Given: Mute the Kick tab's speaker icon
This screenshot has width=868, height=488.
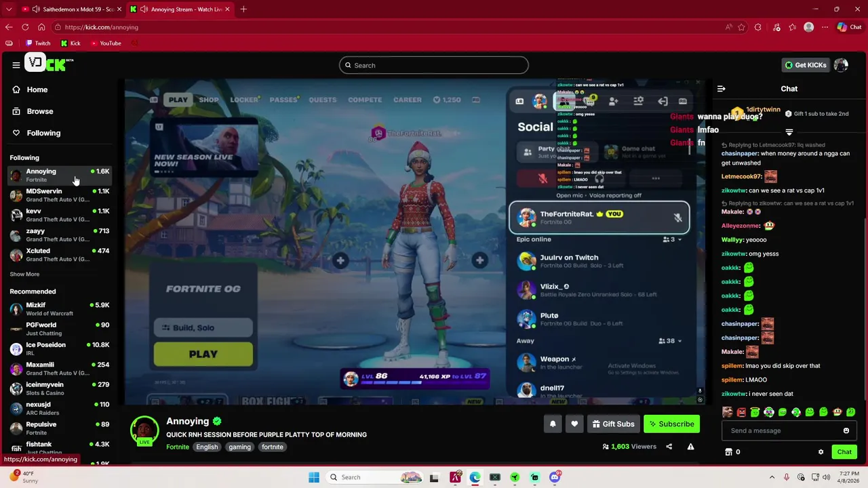Looking at the screenshot, I should (x=144, y=9).
